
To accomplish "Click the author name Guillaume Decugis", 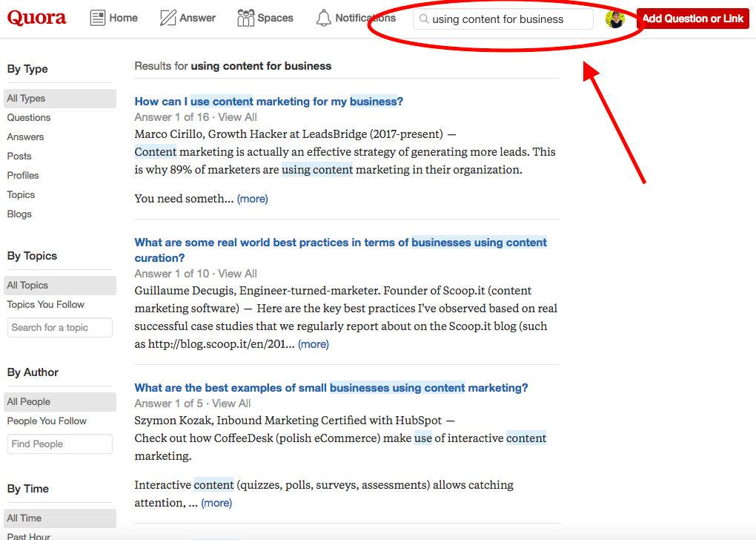I will pyautogui.click(x=184, y=291).
